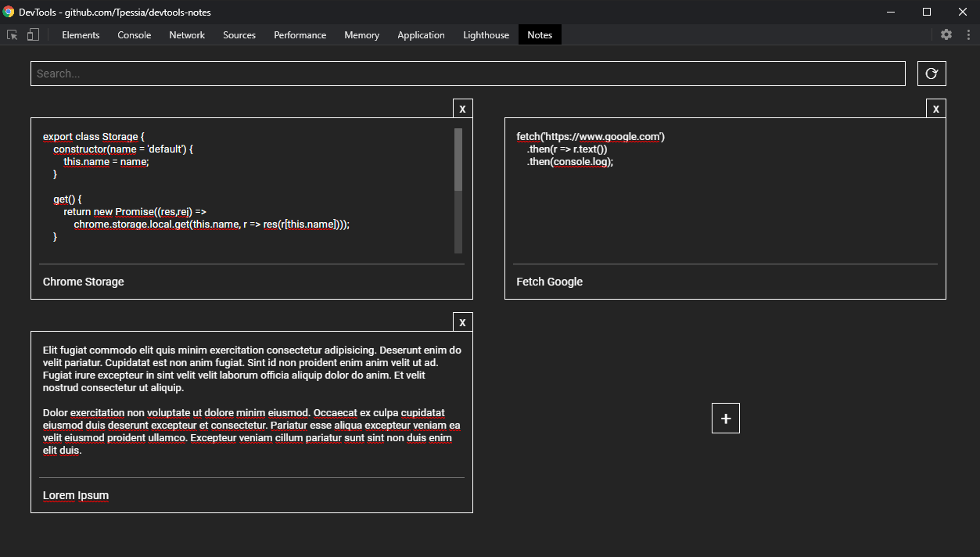This screenshot has height=557, width=980.
Task: Activate the inspect element picker icon
Action: click(x=13, y=34)
